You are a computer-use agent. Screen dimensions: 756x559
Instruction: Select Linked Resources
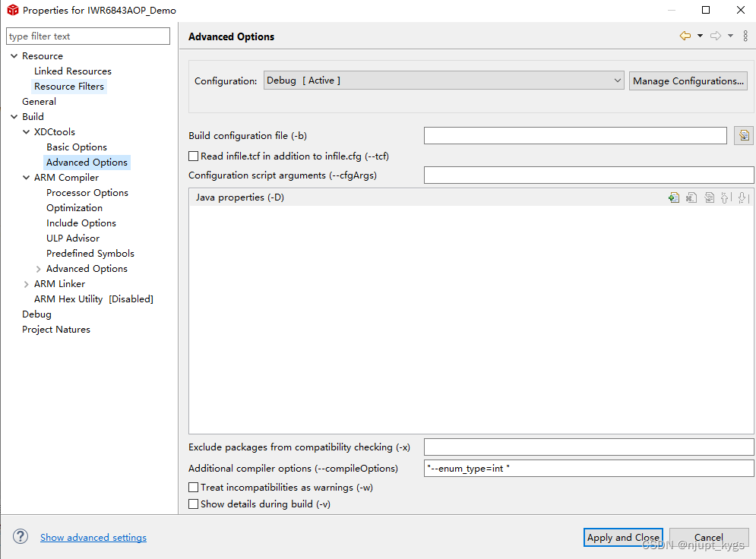tap(73, 71)
